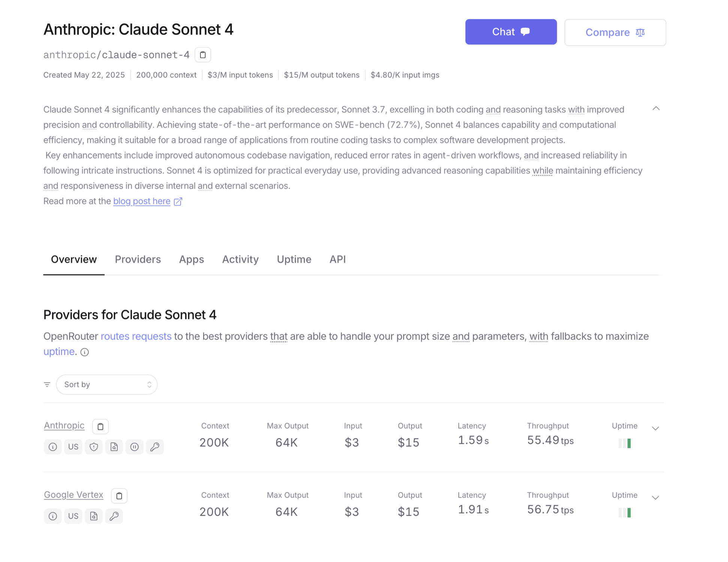Click the $4.80/K input imgs text
The image size is (728, 562).
pos(405,75)
